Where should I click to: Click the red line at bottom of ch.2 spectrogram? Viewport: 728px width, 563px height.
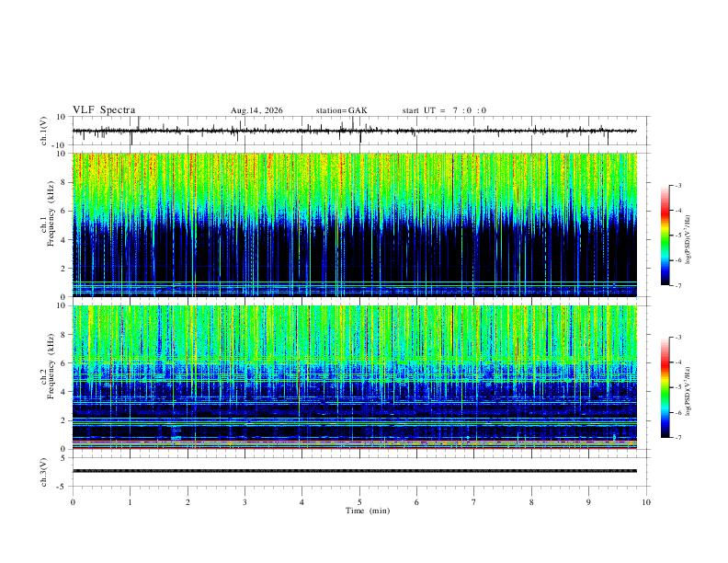(354, 448)
